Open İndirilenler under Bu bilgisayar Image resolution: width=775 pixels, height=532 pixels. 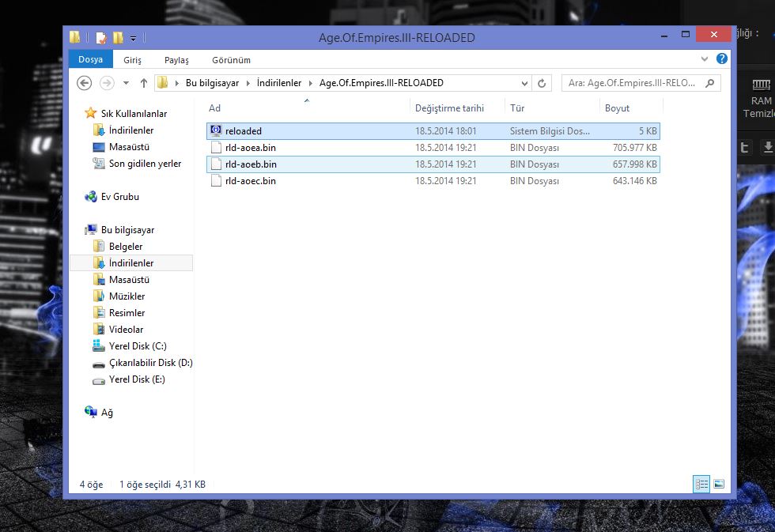tap(131, 262)
